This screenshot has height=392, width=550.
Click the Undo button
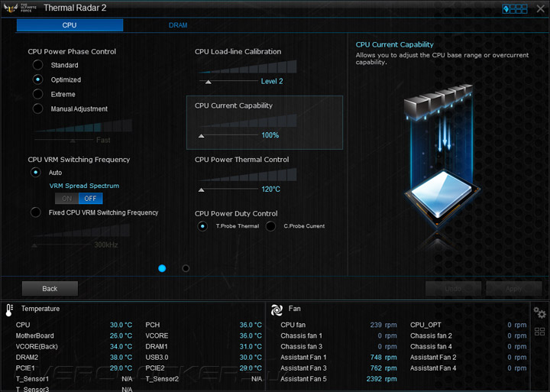pos(453,289)
